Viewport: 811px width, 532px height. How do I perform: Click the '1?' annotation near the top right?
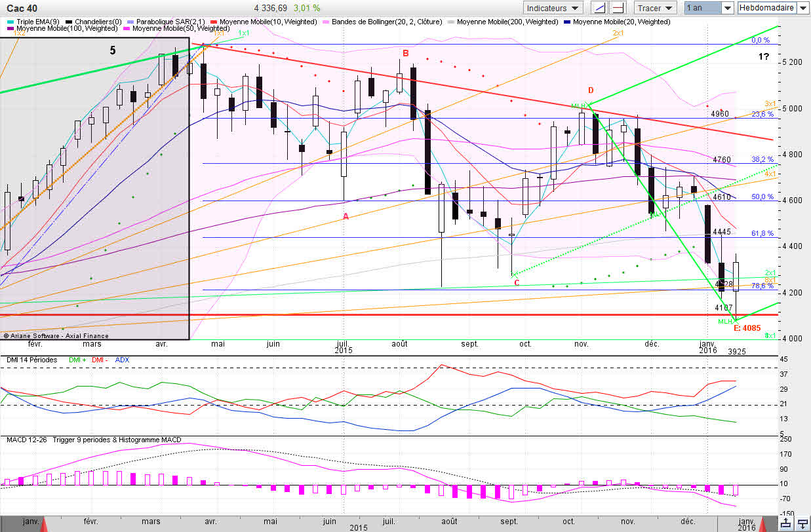[764, 57]
